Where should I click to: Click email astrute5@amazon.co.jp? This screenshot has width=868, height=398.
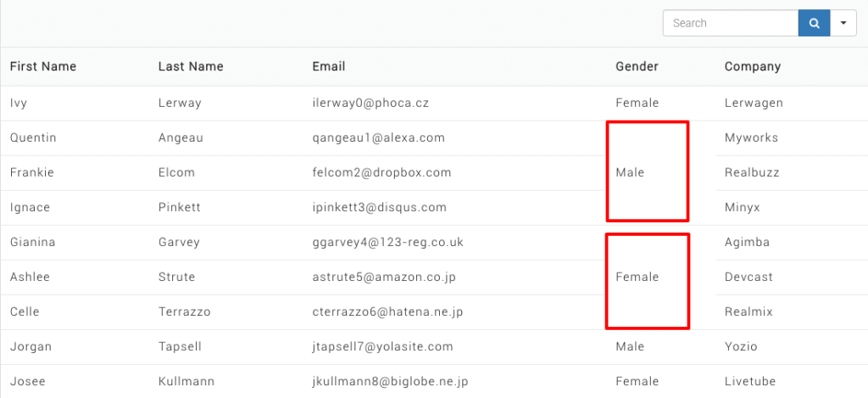click(x=385, y=277)
